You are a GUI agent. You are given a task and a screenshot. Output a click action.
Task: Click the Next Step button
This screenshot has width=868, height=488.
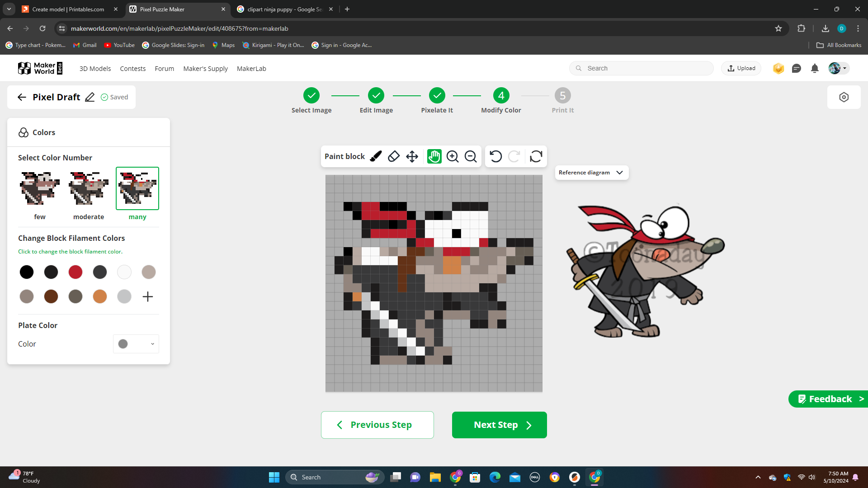pyautogui.click(x=500, y=425)
